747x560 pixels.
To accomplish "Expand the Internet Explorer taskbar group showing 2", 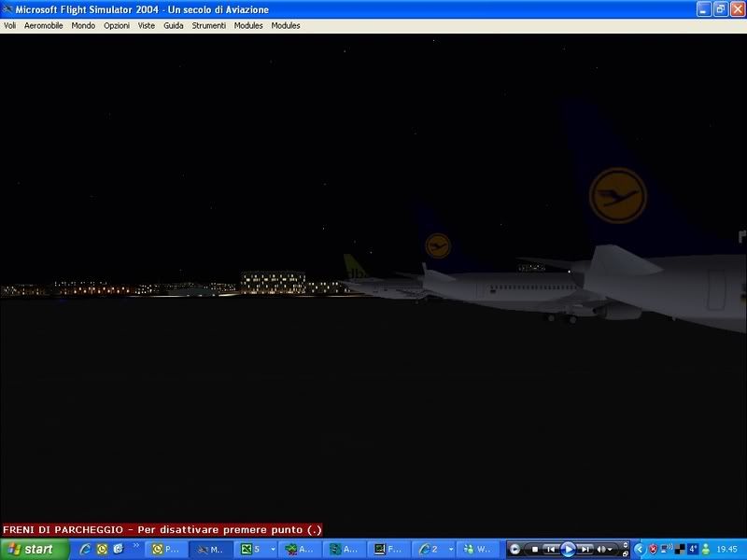I will coord(435,550).
